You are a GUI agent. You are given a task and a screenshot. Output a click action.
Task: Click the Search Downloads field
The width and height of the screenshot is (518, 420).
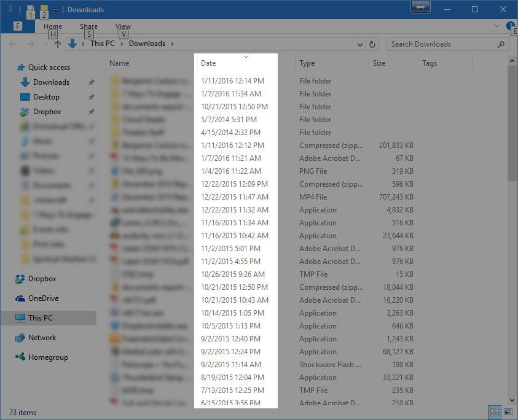coord(447,44)
